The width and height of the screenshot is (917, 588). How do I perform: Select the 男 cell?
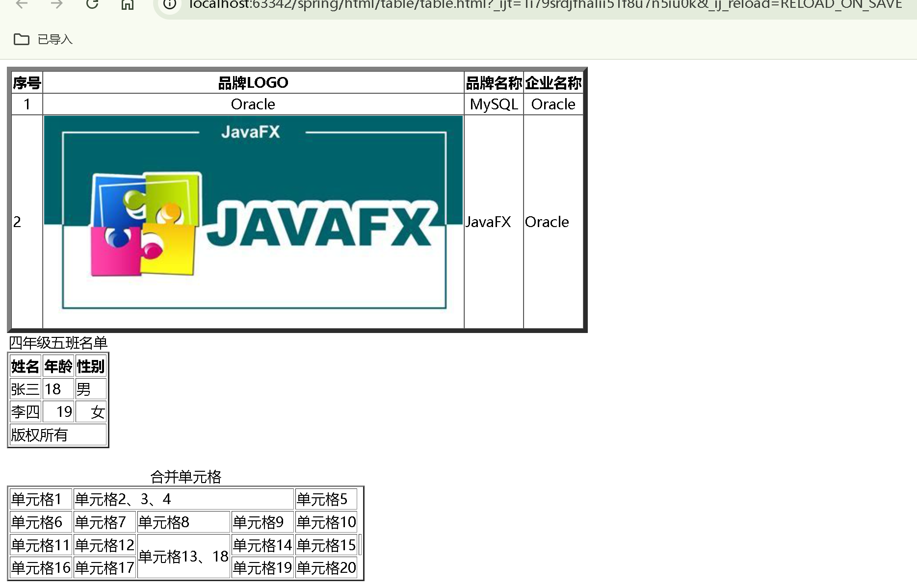coord(91,389)
